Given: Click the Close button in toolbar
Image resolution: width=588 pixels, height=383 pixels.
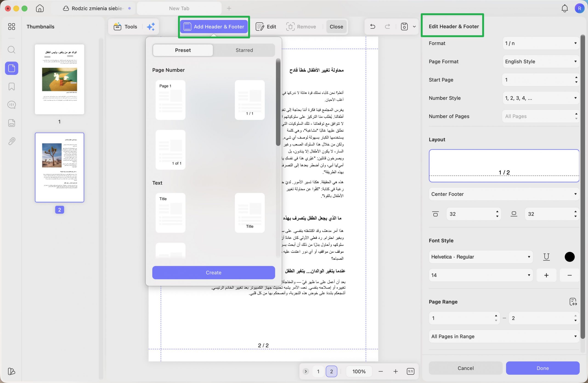Looking at the screenshot, I should point(336,26).
